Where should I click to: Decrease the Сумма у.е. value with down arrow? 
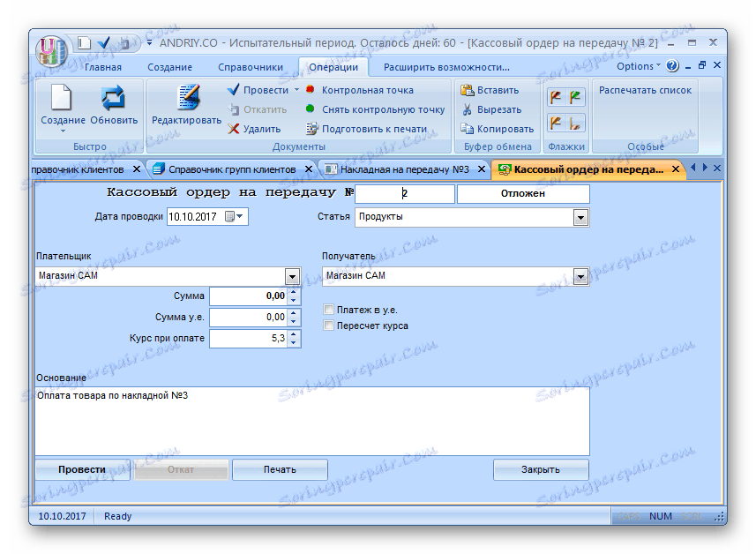pos(294,321)
